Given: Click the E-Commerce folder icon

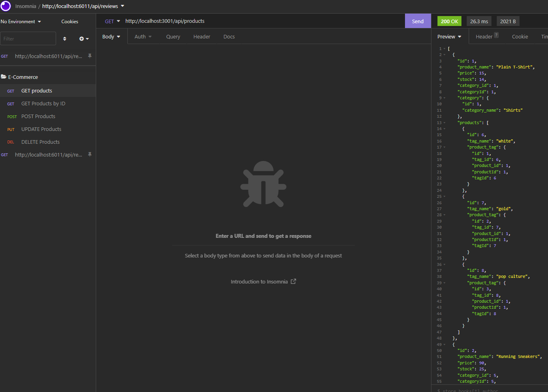Looking at the screenshot, I should pyautogui.click(x=4, y=77).
